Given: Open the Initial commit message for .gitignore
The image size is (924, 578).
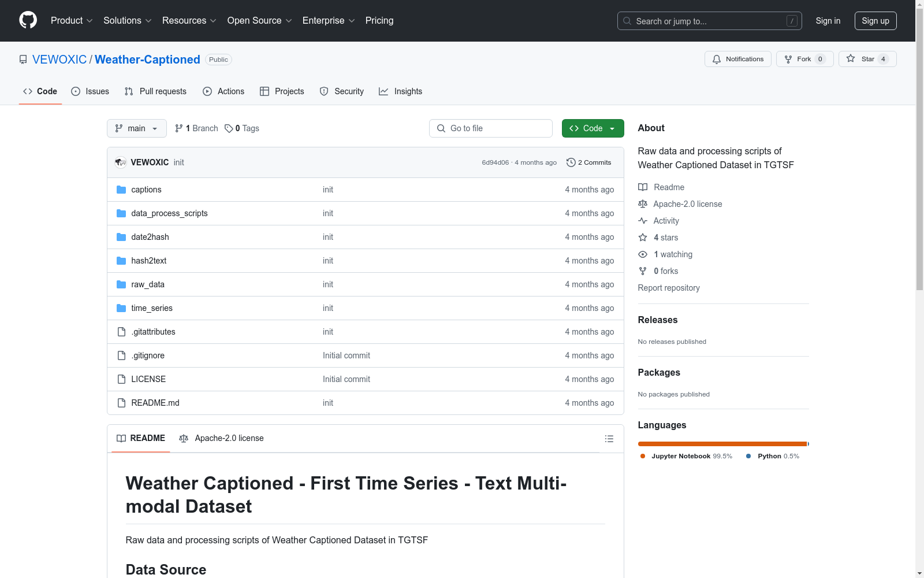Looking at the screenshot, I should [x=346, y=355].
